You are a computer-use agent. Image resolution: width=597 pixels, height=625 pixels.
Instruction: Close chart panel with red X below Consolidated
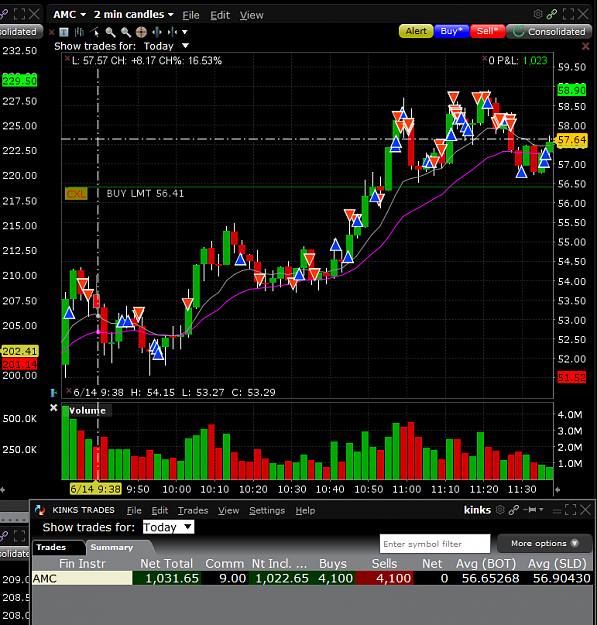pyautogui.click(x=585, y=46)
